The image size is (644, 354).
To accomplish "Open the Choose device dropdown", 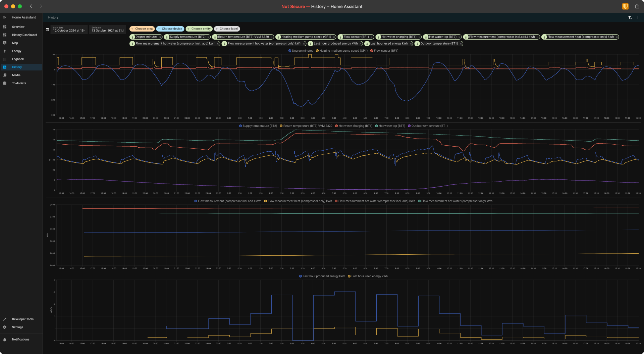I will coord(170,29).
